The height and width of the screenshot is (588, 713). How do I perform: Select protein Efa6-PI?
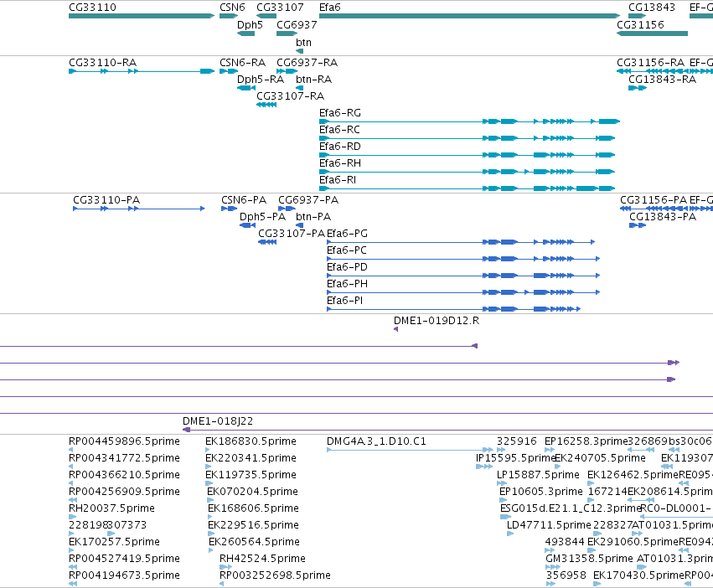point(454,309)
